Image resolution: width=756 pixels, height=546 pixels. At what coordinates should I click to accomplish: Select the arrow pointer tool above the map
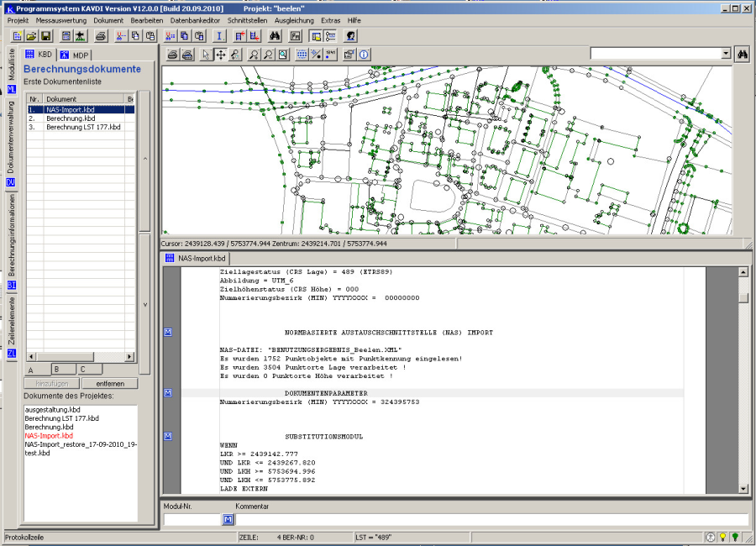(207, 55)
